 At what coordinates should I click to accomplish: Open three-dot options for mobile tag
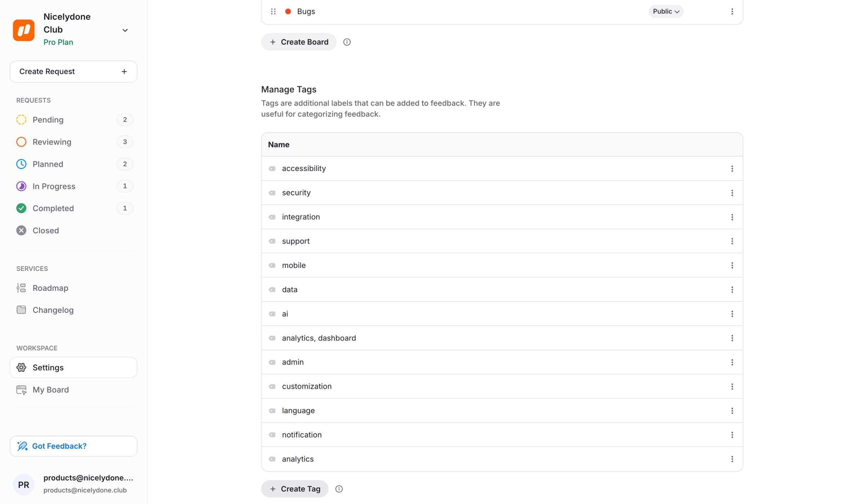[732, 265]
